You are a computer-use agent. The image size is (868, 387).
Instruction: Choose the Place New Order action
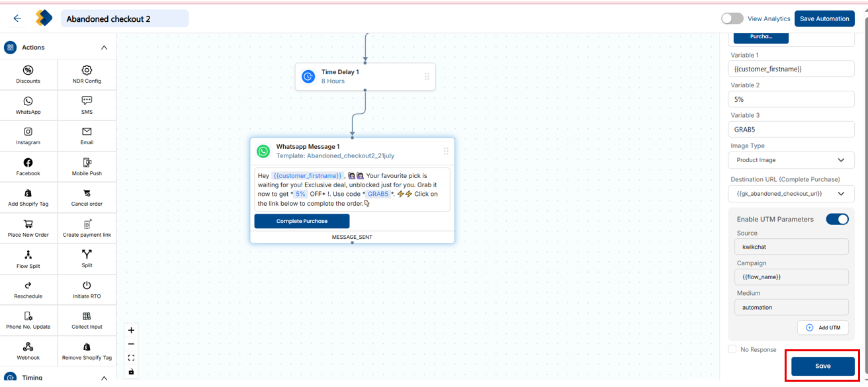pyautogui.click(x=28, y=228)
